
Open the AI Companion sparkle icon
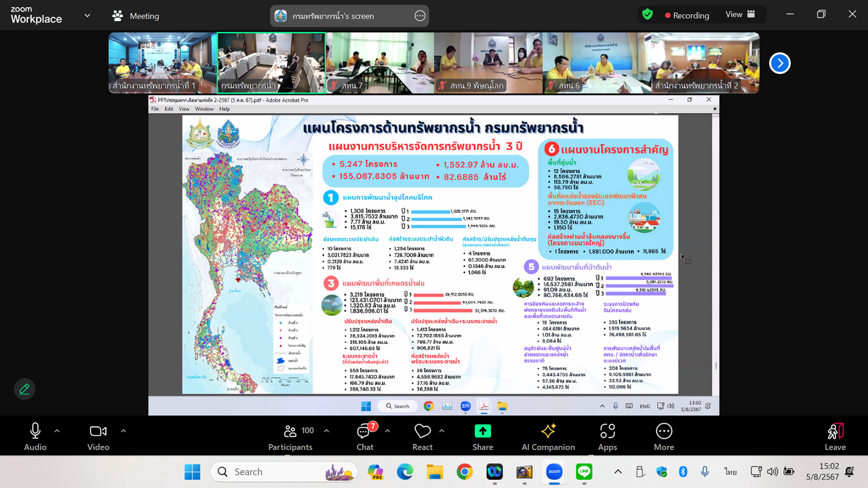click(549, 436)
